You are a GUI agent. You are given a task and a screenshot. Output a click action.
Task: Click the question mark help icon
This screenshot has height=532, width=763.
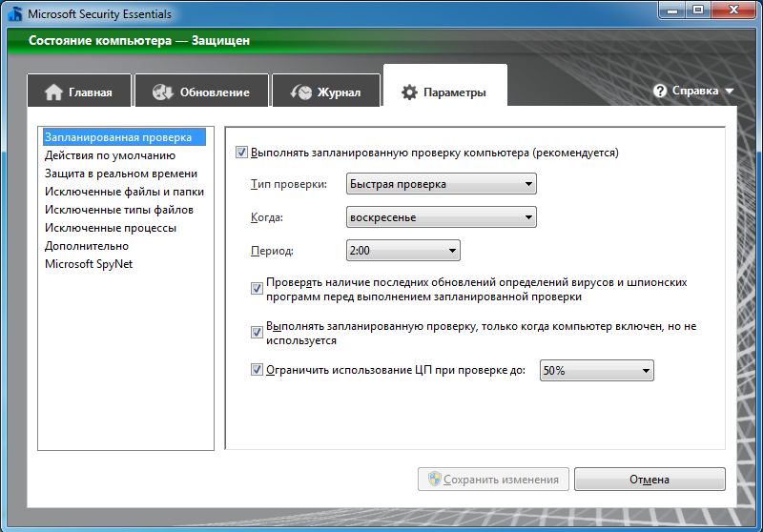pos(660,91)
